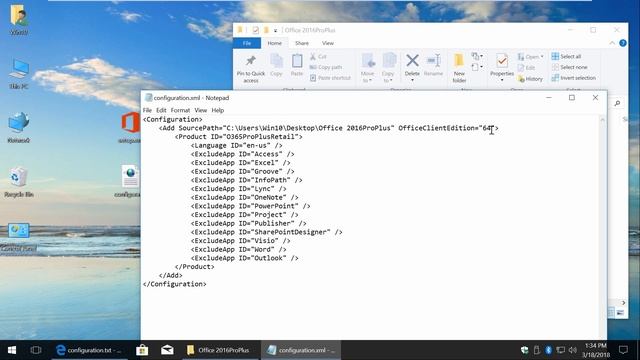Image resolution: width=640 pixels, height=360 pixels.
Task: Select the Network desktop icon
Action: [19, 127]
